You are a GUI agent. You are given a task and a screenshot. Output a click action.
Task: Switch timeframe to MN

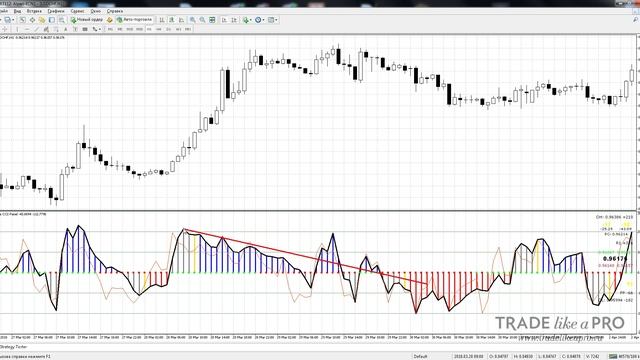pos(188,29)
